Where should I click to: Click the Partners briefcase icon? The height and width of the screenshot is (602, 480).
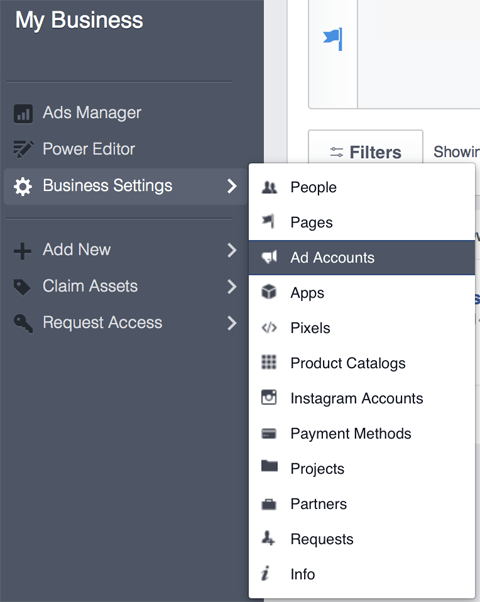269,504
